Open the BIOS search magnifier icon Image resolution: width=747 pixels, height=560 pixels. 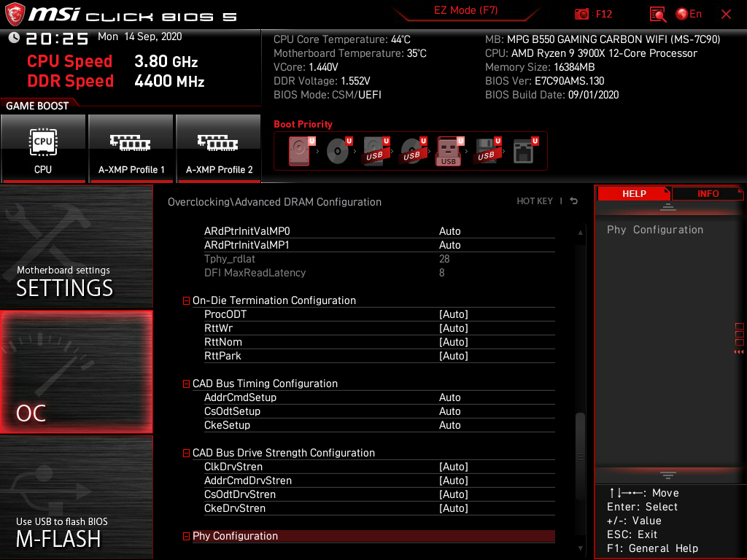[658, 15]
